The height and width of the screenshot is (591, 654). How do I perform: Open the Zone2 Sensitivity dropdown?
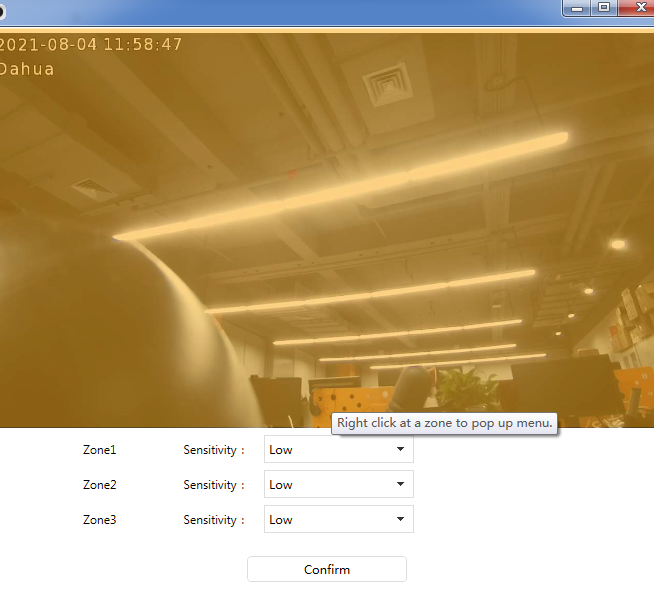coord(339,484)
